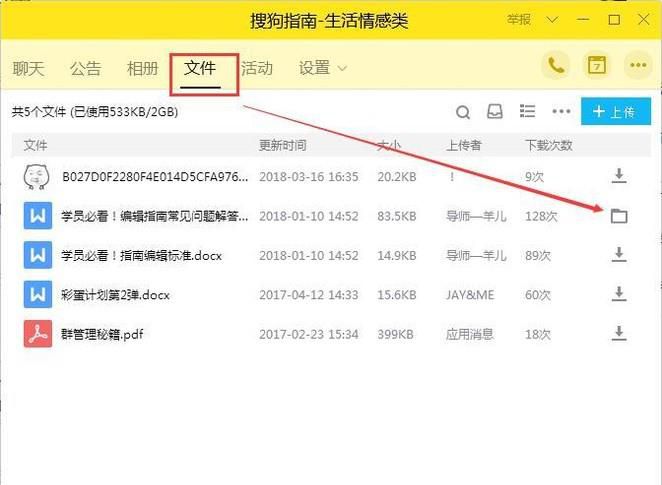Click date 2018-03-16 16:35
Viewport: 662px width, 485px height.
pos(309,176)
